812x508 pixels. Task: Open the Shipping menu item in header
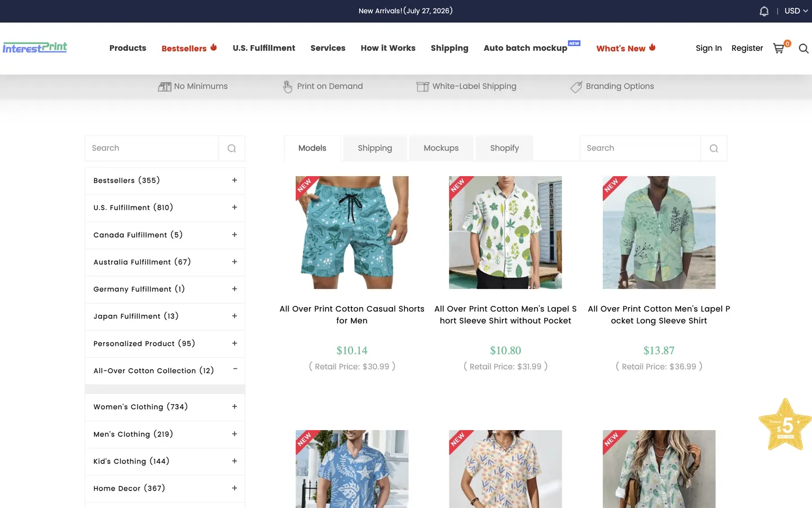click(x=449, y=48)
